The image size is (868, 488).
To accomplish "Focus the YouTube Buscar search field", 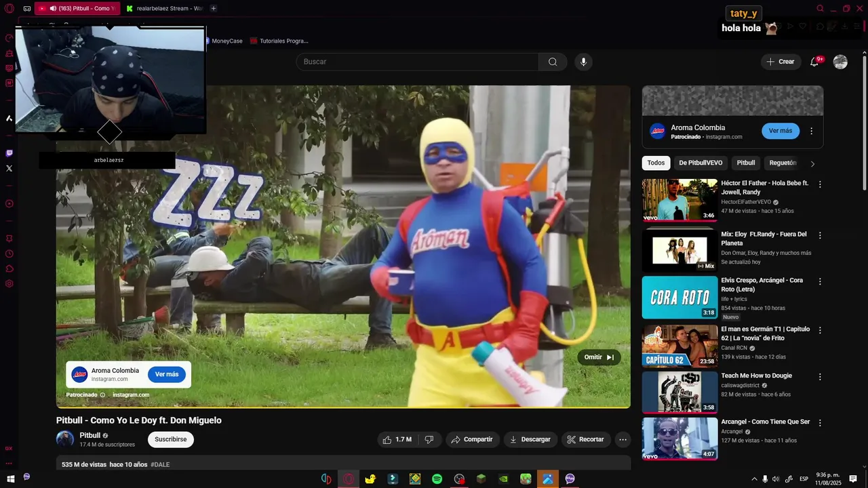I will click(x=417, y=62).
